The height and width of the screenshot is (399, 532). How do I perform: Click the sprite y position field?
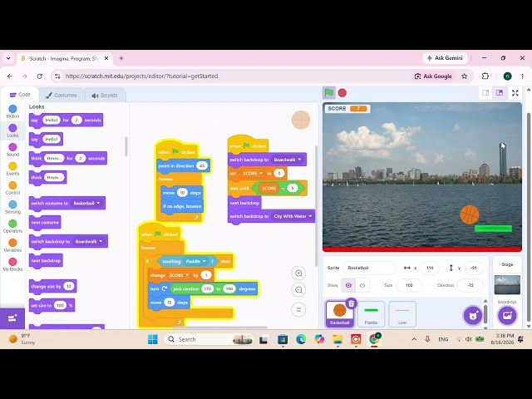coord(474,268)
